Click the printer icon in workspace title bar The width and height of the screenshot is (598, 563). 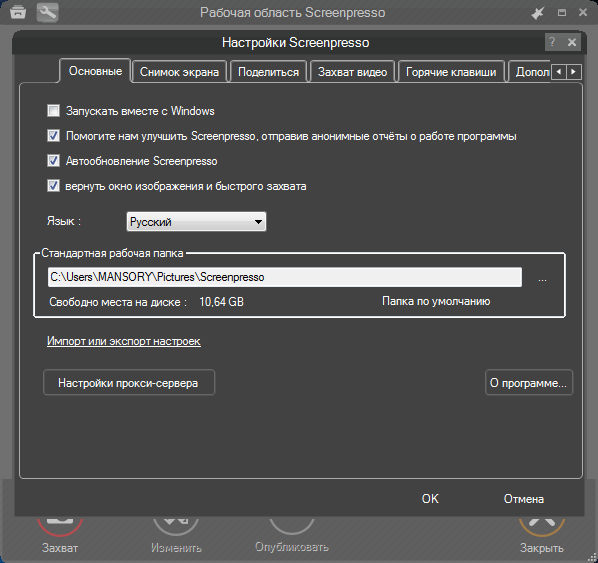click(x=18, y=12)
